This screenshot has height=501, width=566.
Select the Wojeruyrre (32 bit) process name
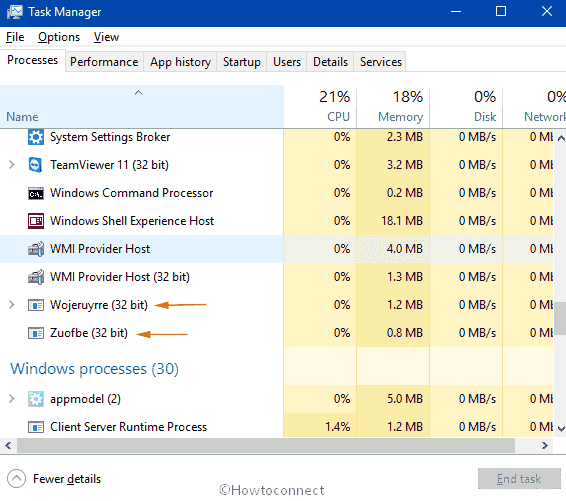[x=99, y=305]
